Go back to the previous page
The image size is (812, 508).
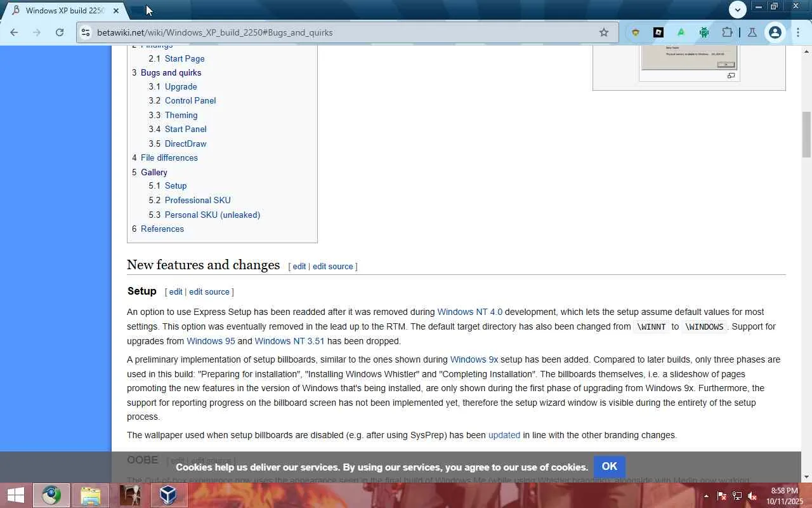[x=14, y=32]
